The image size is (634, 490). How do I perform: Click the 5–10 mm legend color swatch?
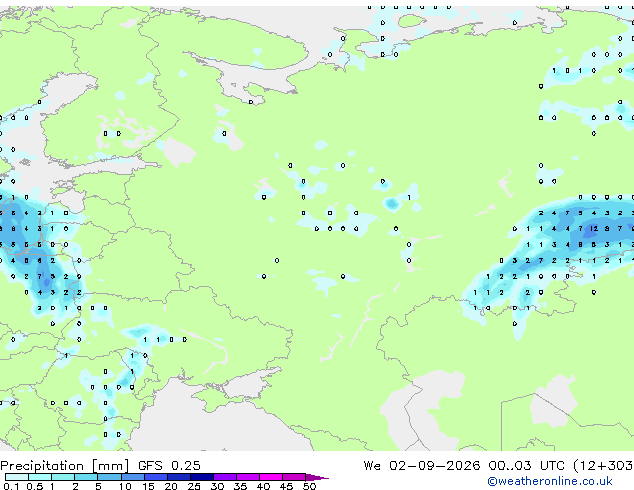[109, 477]
